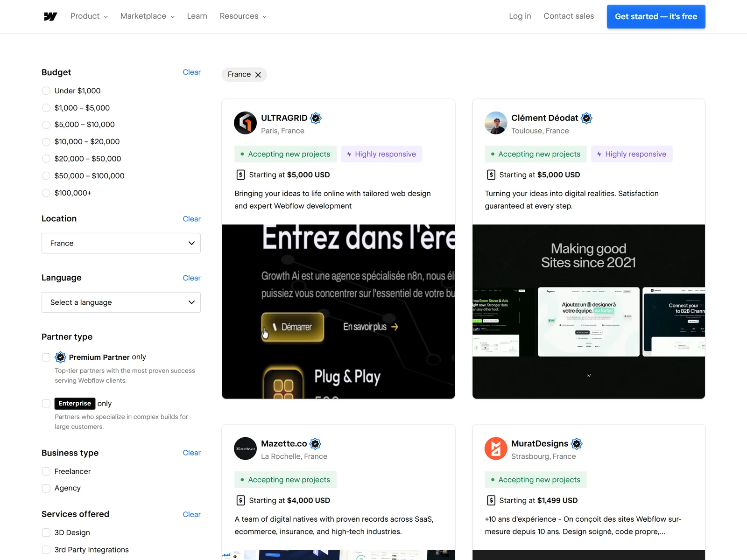
Task: Click ULTRAGRID's verified partner badge
Action: tap(316, 118)
